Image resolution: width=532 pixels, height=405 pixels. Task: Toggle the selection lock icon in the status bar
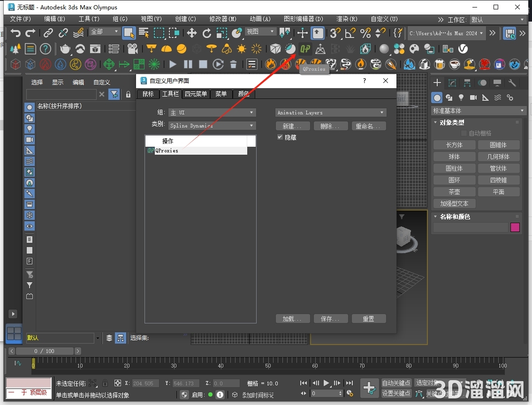(x=105, y=383)
